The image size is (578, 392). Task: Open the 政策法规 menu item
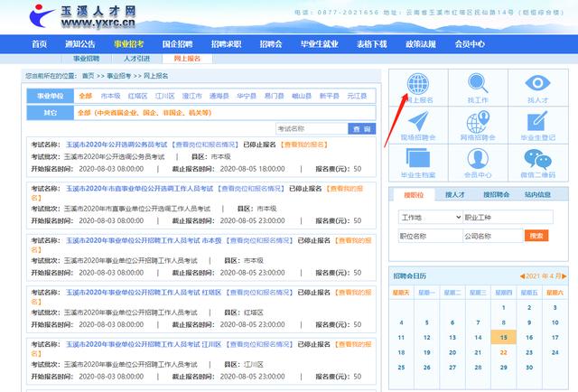421,44
